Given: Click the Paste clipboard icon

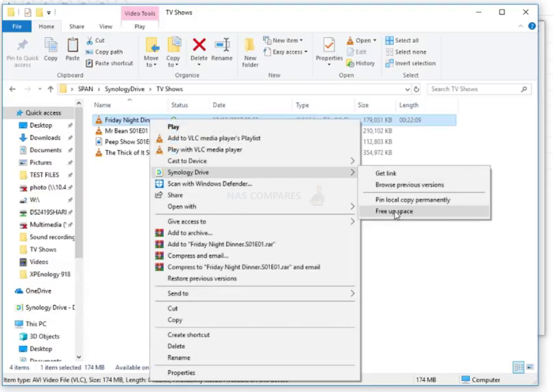Looking at the screenshot, I should pos(72,45).
